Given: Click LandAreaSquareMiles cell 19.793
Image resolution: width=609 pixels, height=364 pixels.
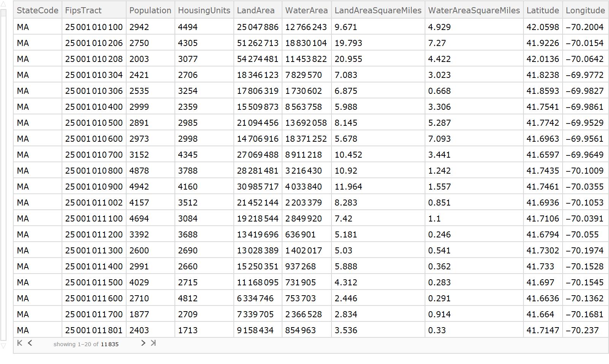Looking at the screenshot, I should click(x=378, y=43).
